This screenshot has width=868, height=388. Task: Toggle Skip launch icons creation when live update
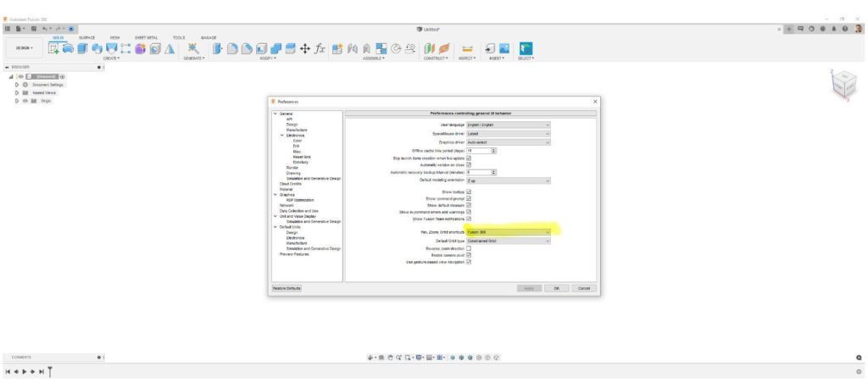pyautogui.click(x=469, y=158)
